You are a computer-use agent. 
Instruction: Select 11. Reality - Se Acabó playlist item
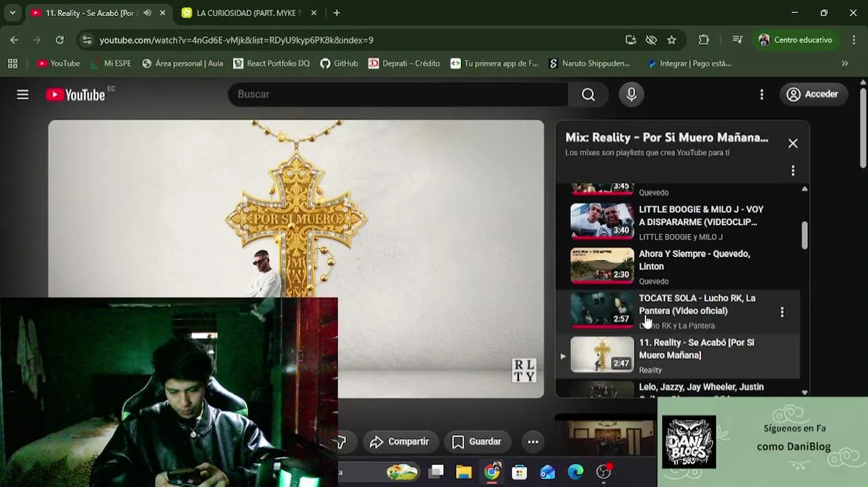click(x=678, y=355)
